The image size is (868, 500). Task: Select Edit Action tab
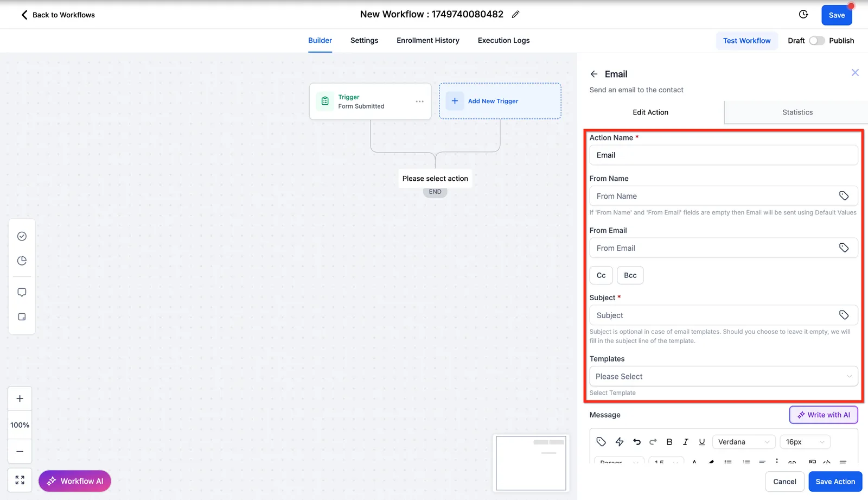(x=650, y=112)
